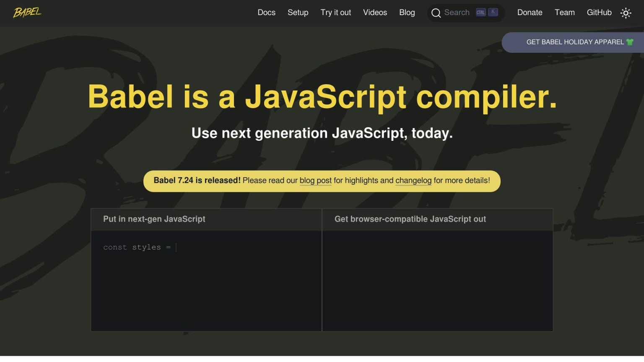The height and width of the screenshot is (362, 644).
Task: Click the browser-compatible JavaScript output pane
Action: point(437,281)
